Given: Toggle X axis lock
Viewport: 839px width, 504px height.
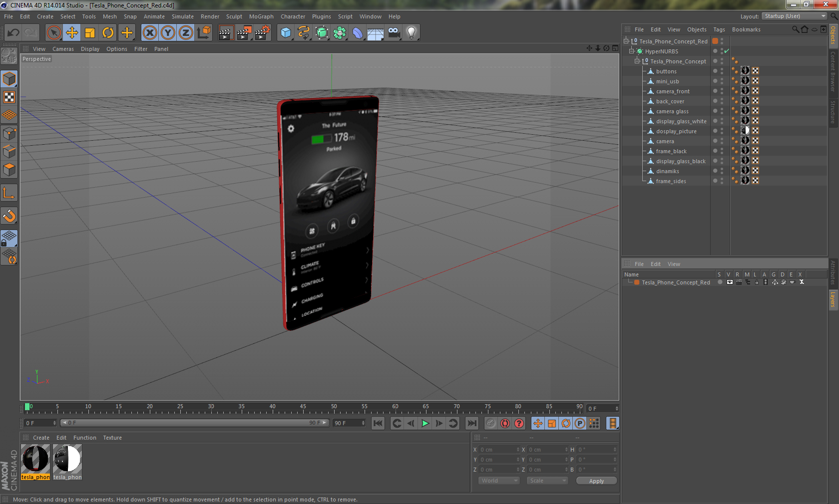Looking at the screenshot, I should coord(149,33).
